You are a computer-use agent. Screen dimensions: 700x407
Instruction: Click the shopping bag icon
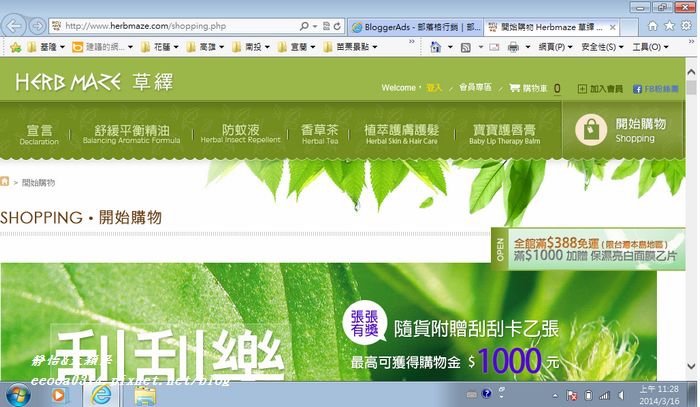[x=591, y=130]
